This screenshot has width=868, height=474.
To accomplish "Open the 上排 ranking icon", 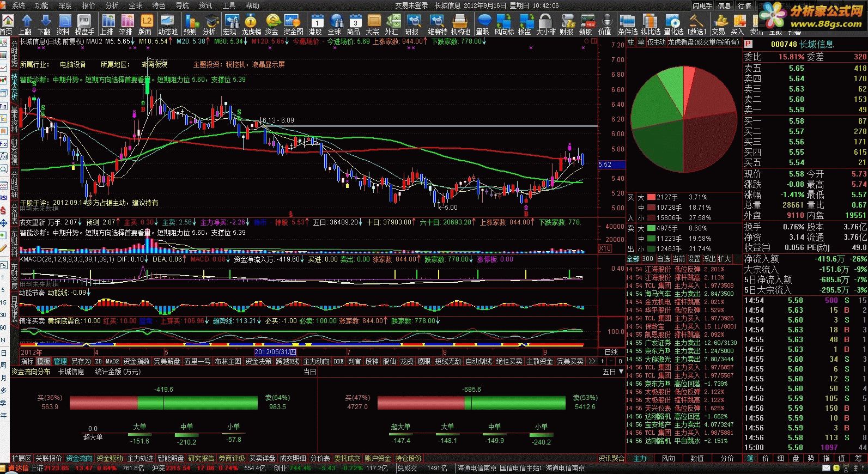I will coord(107,25).
